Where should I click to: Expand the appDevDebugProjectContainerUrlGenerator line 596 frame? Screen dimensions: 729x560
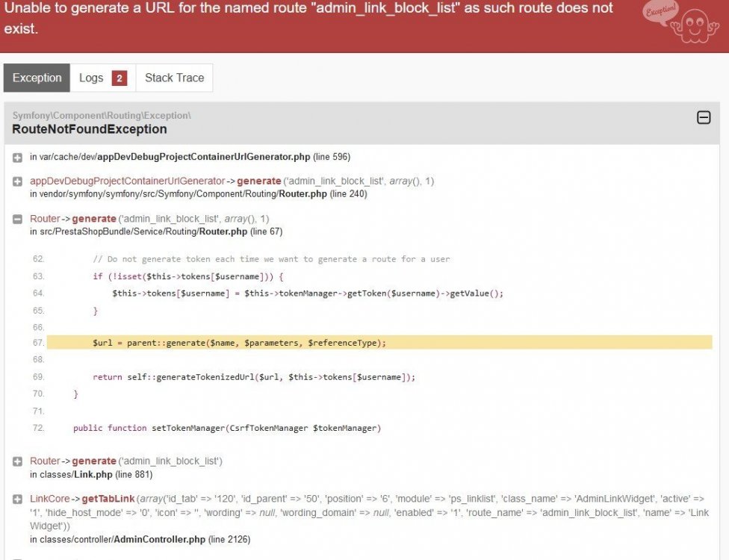point(16,157)
